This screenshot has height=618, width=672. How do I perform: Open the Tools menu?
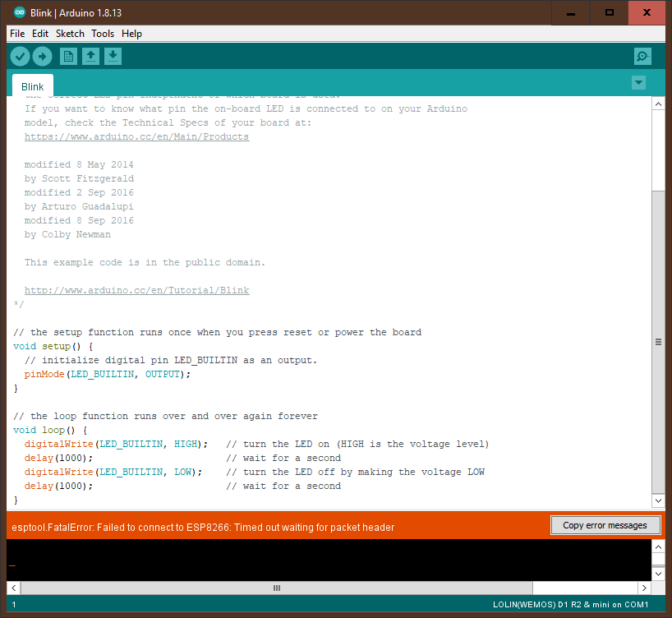[x=103, y=34]
